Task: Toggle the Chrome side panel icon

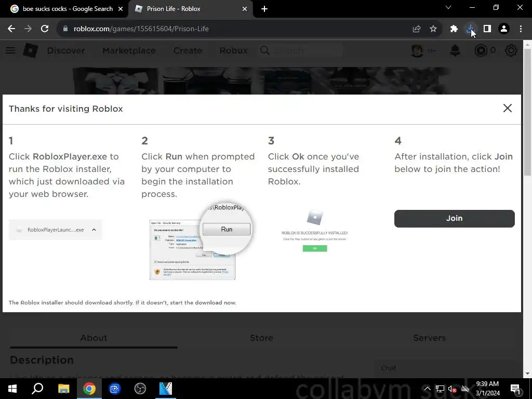Action: coord(487,29)
